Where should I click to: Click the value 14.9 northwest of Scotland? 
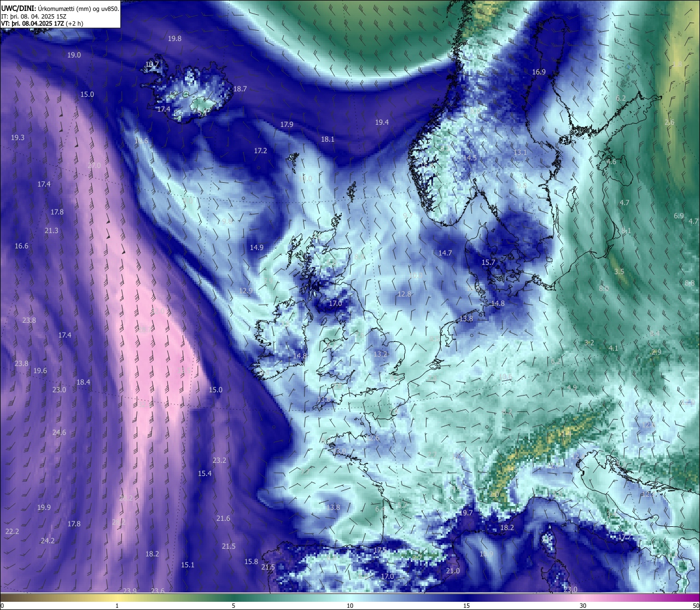tap(256, 247)
